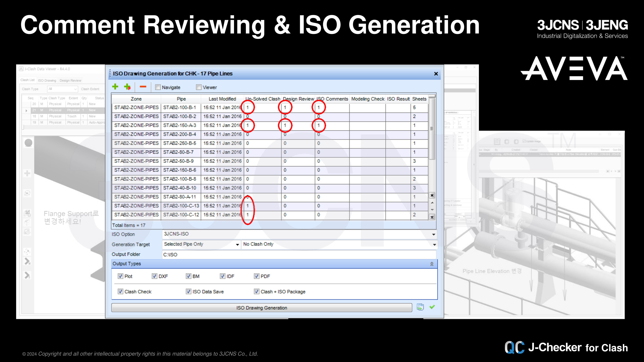Image resolution: width=644 pixels, height=362 pixels.
Task: Click the list icon in the comment review window
Action: (497, 142)
